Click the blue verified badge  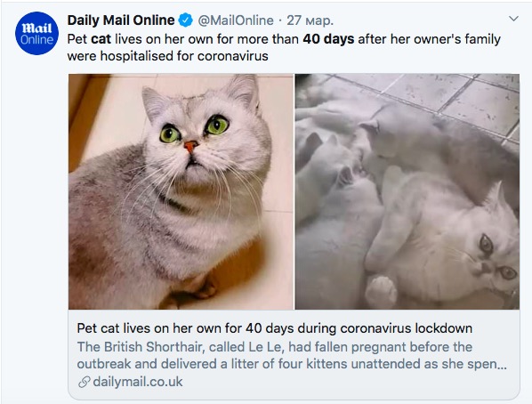coord(186,20)
